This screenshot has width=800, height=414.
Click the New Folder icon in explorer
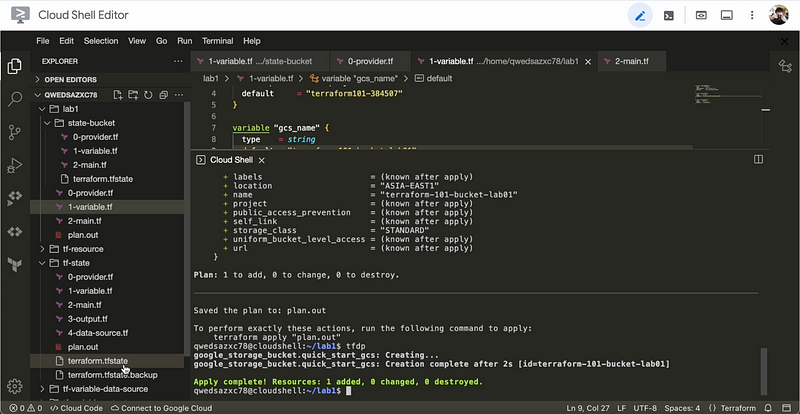tap(133, 95)
